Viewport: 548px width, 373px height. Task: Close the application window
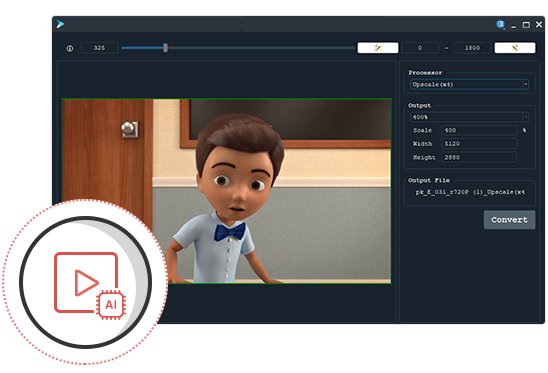pyautogui.click(x=539, y=24)
